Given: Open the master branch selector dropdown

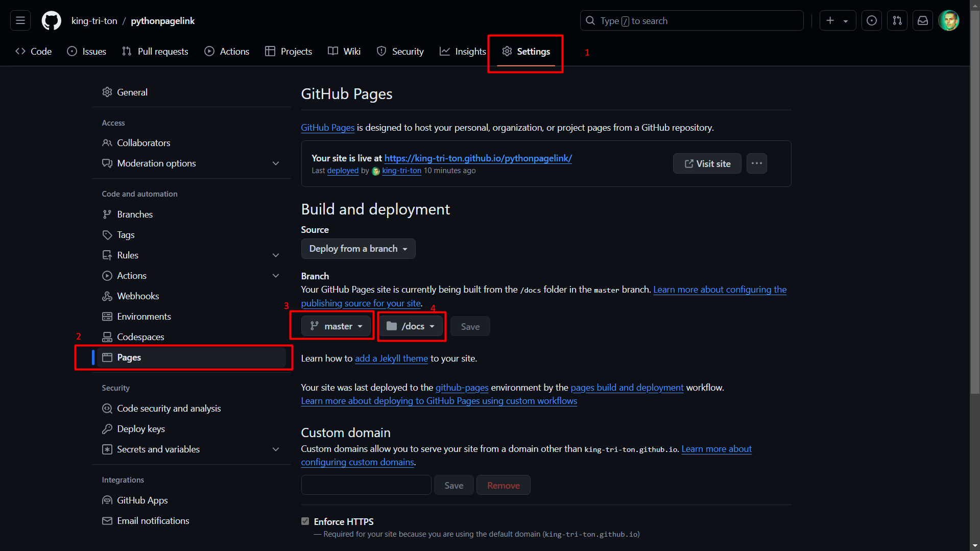Looking at the screenshot, I should click(336, 326).
